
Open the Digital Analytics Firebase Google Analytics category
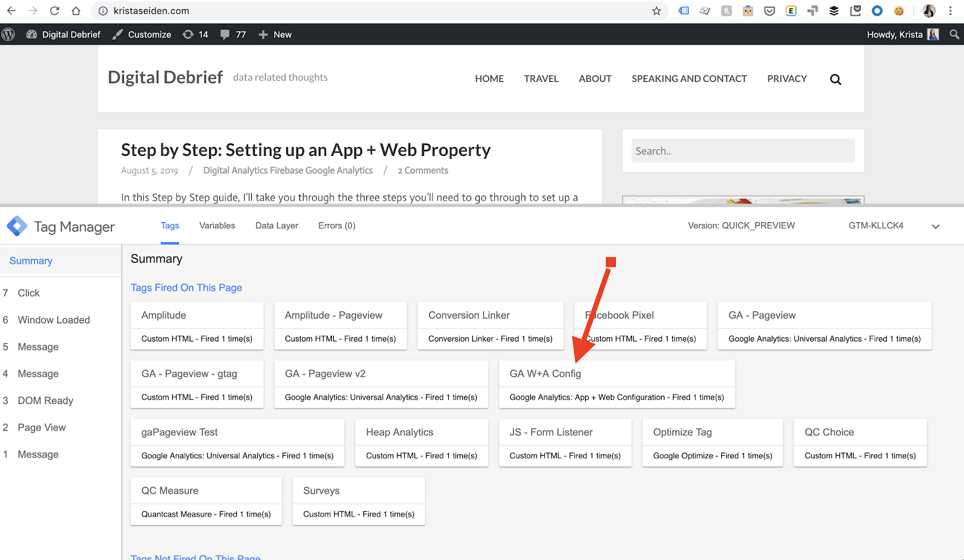(288, 170)
